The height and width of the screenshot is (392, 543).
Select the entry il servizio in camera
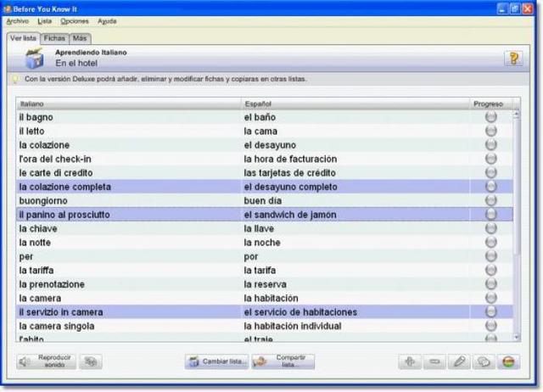(61, 312)
